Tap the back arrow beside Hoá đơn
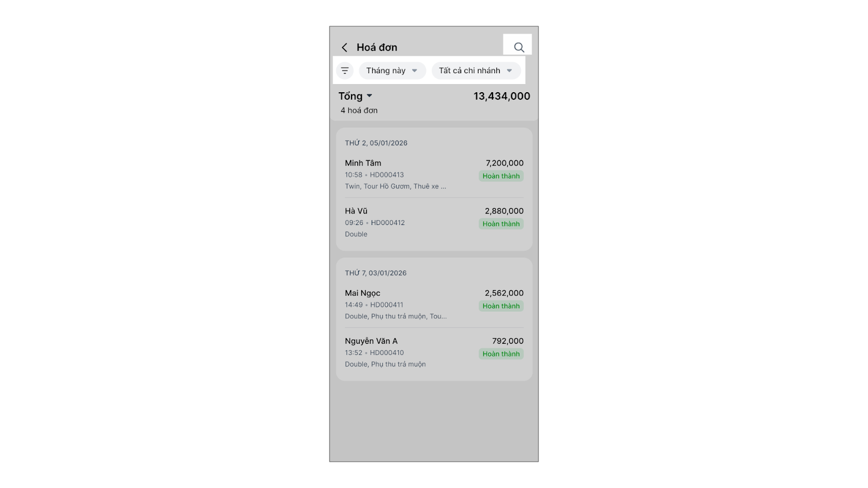This screenshot has width=868, height=488. pos(344,48)
